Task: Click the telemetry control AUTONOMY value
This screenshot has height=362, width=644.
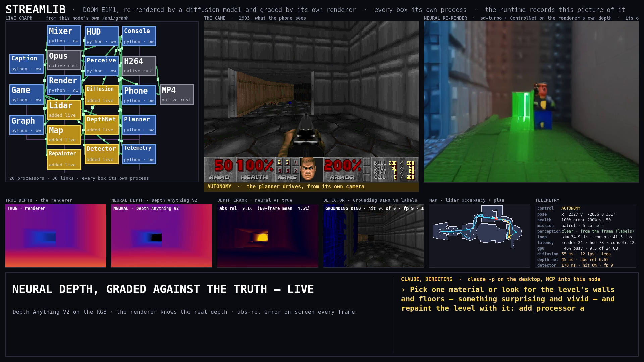Action: click(571, 208)
